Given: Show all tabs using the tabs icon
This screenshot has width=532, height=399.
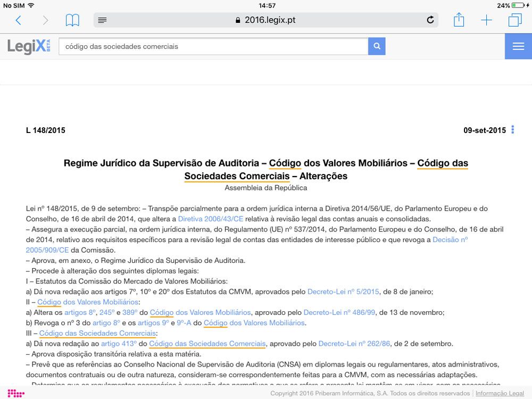Looking at the screenshot, I should [514, 20].
